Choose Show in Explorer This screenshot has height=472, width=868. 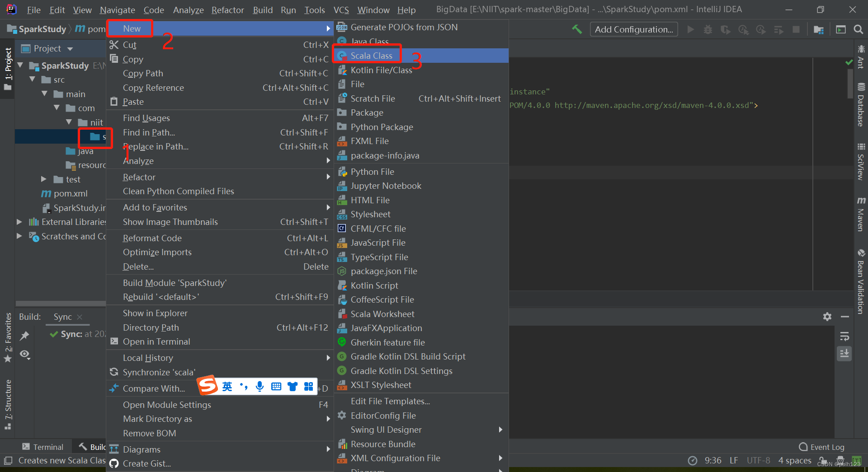220,313
